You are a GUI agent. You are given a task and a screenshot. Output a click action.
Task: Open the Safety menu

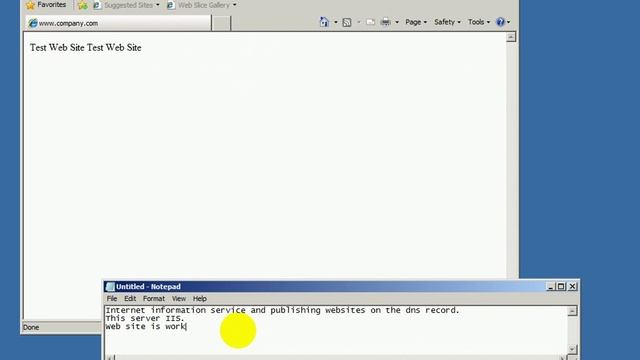coord(447,22)
